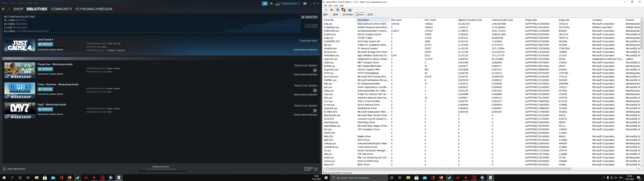Show hidden tray icons chevron
Viewport: 644px width, 181px height.
[604, 178]
